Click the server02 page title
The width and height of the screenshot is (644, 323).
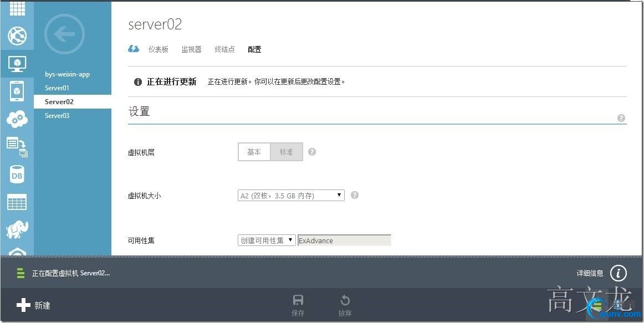(155, 24)
